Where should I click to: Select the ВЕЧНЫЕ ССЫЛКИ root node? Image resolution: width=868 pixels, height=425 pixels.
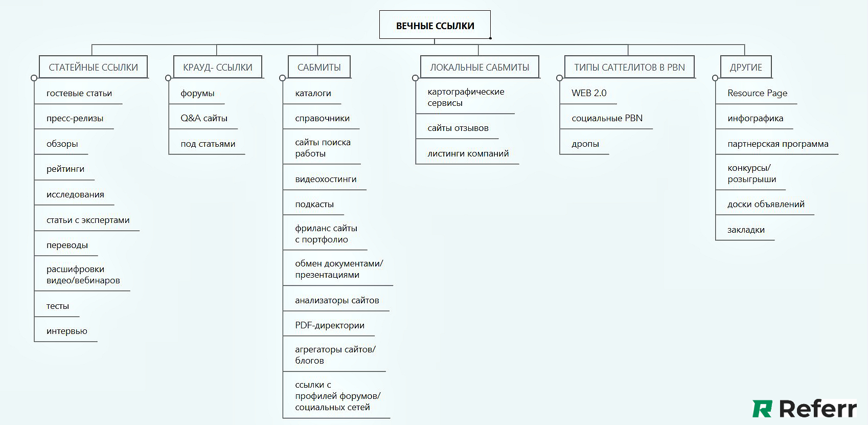[435, 25]
